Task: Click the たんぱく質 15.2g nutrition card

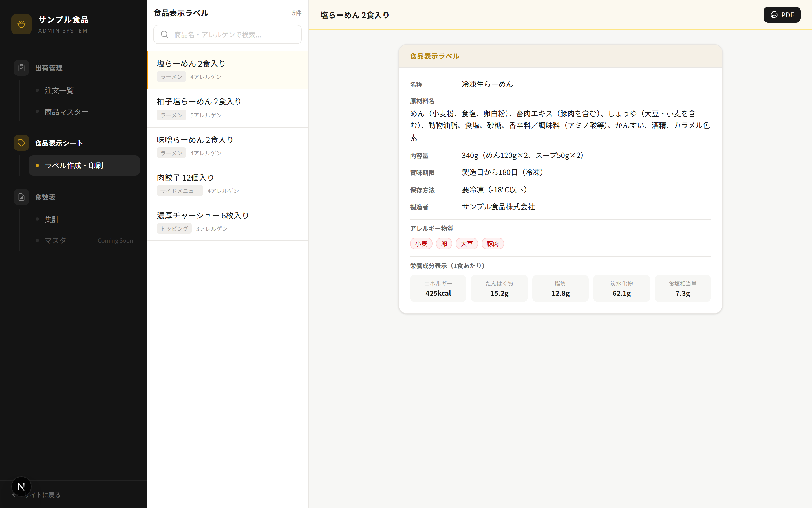Action: coord(499,288)
